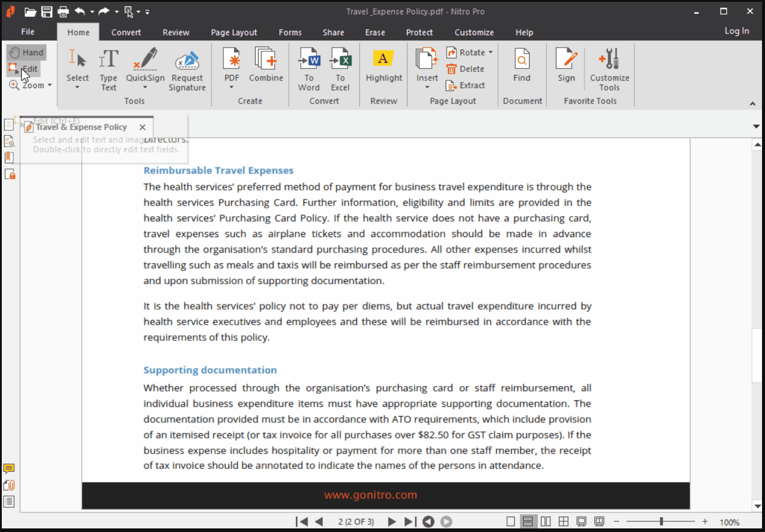Click the Log In button

point(737,31)
